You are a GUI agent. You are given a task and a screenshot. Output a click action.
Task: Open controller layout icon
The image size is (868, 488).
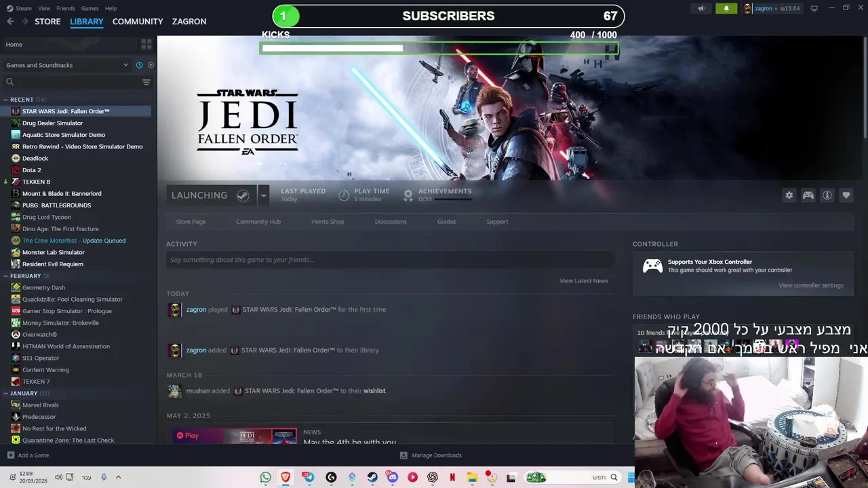coord(808,195)
